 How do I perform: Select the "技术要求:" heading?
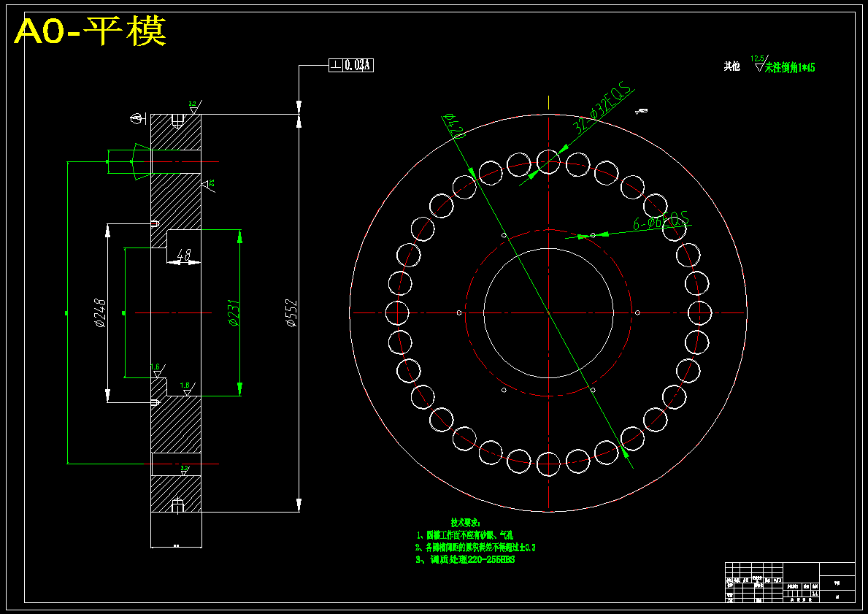click(x=466, y=522)
